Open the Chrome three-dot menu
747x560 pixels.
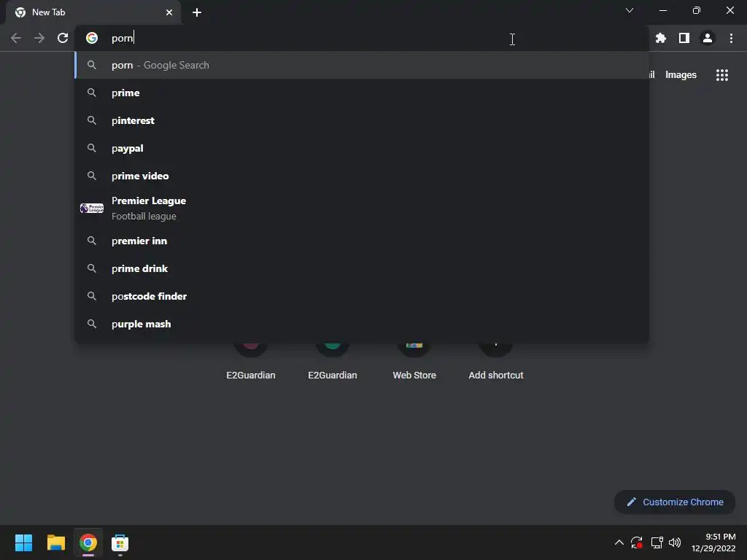coord(731,38)
